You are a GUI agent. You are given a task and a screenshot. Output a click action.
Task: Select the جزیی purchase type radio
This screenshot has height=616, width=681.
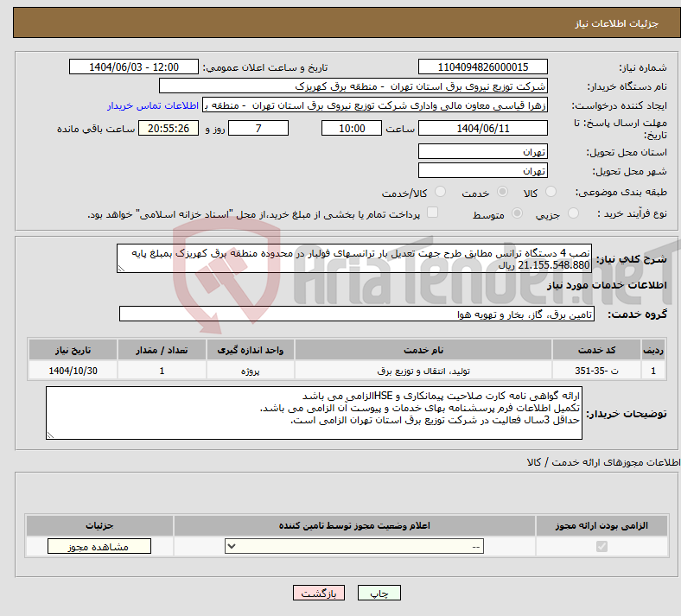point(573,213)
